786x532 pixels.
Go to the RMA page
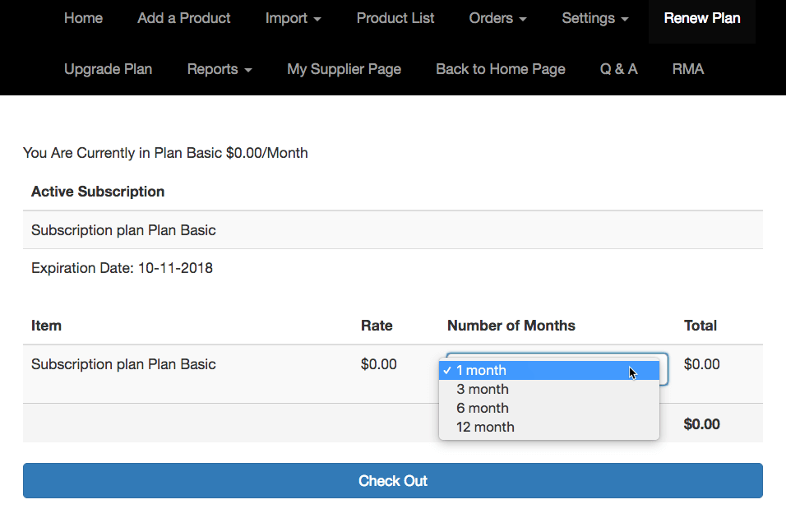pos(687,69)
